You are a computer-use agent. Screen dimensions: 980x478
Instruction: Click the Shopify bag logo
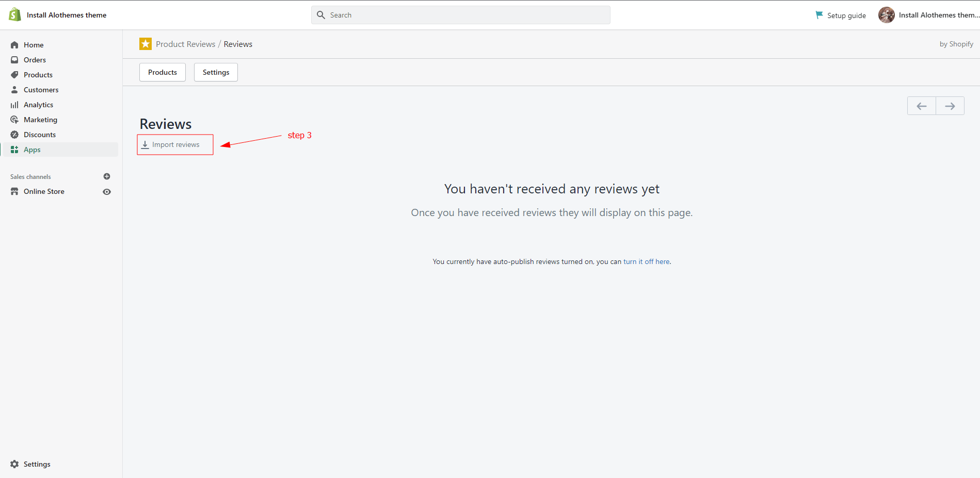15,14
